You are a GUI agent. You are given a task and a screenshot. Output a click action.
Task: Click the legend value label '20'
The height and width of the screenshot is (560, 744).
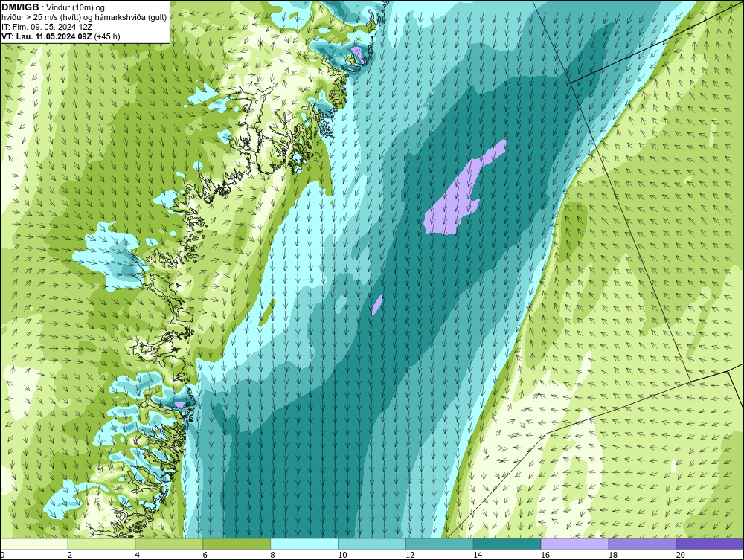(681, 555)
